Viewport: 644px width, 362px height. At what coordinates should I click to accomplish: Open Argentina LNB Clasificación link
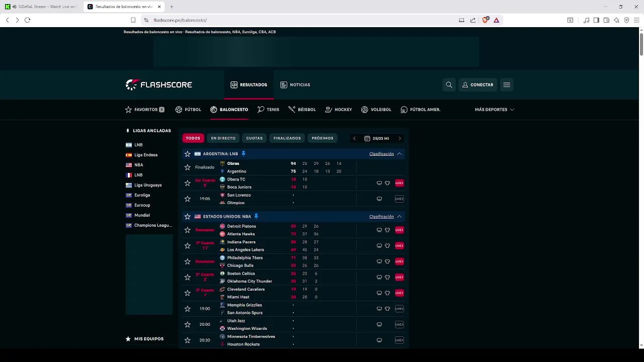pos(381,154)
